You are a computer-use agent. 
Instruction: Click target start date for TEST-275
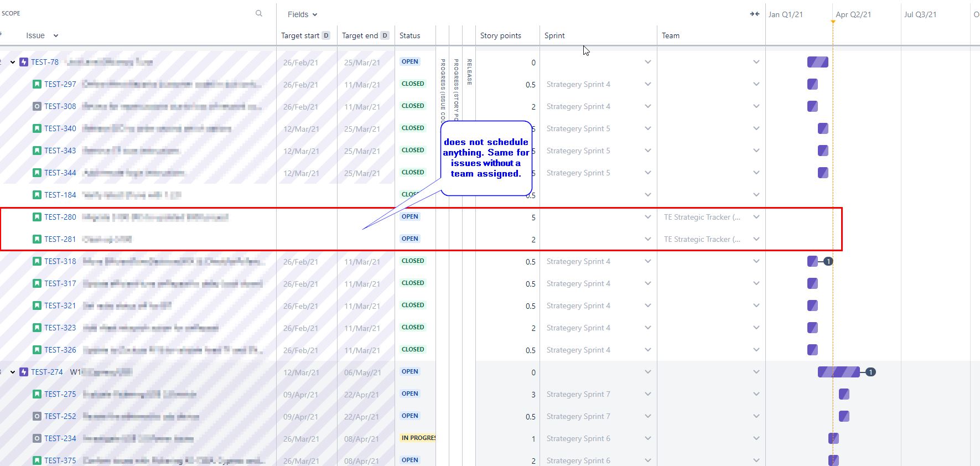click(300, 395)
